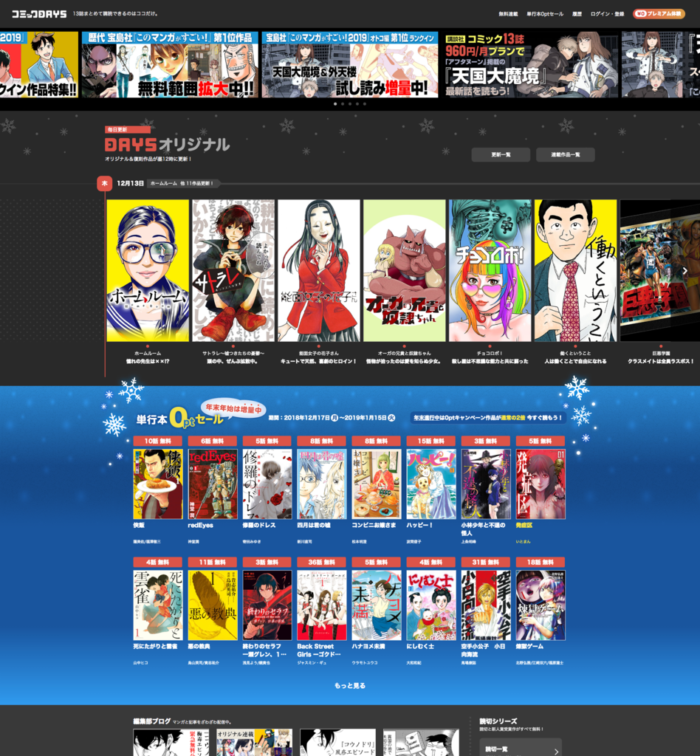Viewport: 700px width, 756px height.
Task: Click the ¥0 プレミアム体験 button
Action: pyautogui.click(x=659, y=14)
